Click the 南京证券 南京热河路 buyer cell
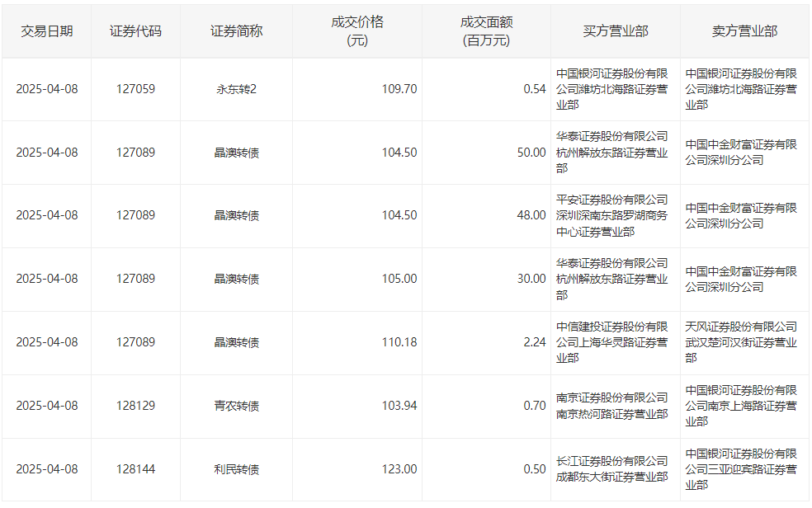812x508 pixels. (612, 406)
